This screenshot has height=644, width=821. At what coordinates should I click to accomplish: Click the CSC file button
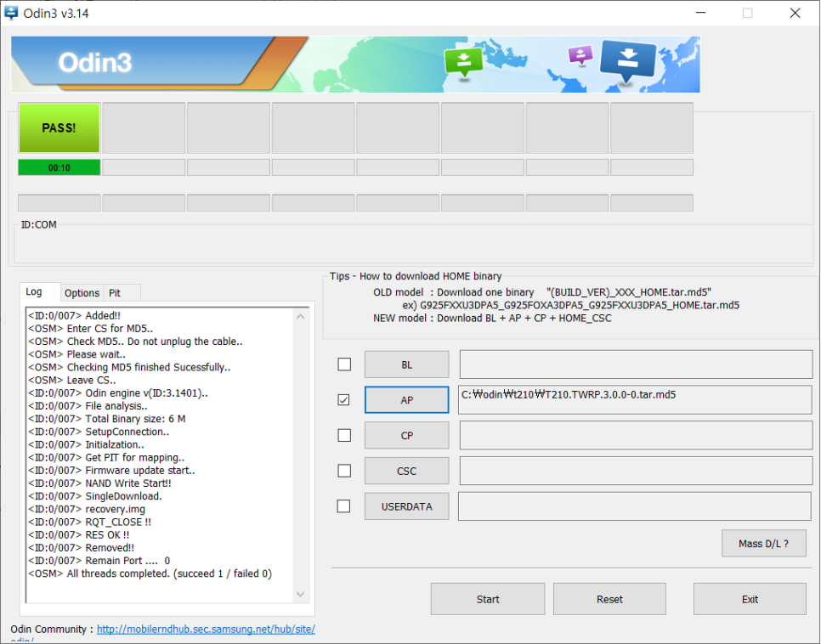[x=407, y=471]
